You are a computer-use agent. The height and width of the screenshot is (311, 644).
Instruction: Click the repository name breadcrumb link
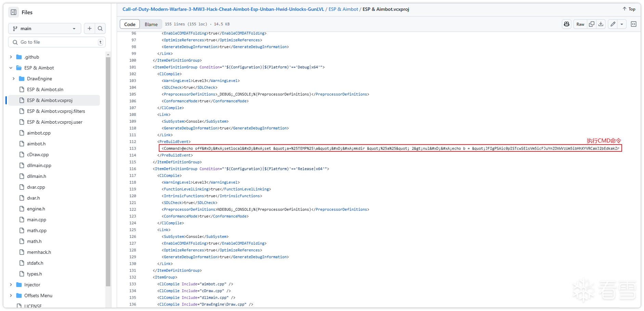(223, 9)
